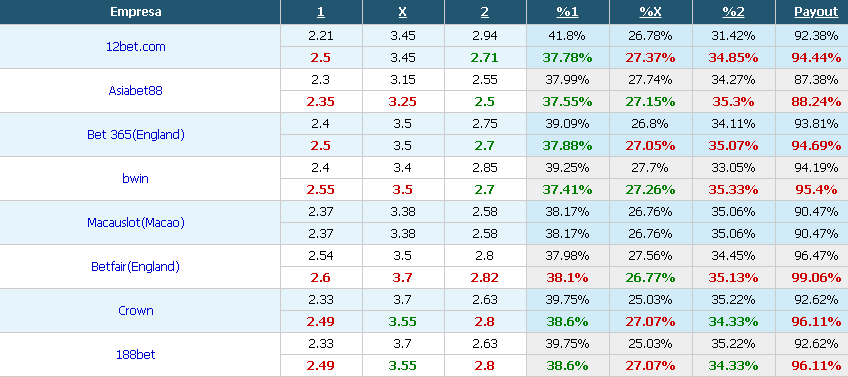The width and height of the screenshot is (848, 377).
Task: Click Asiabet88's 88.24% payout cell
Action: tap(816, 102)
